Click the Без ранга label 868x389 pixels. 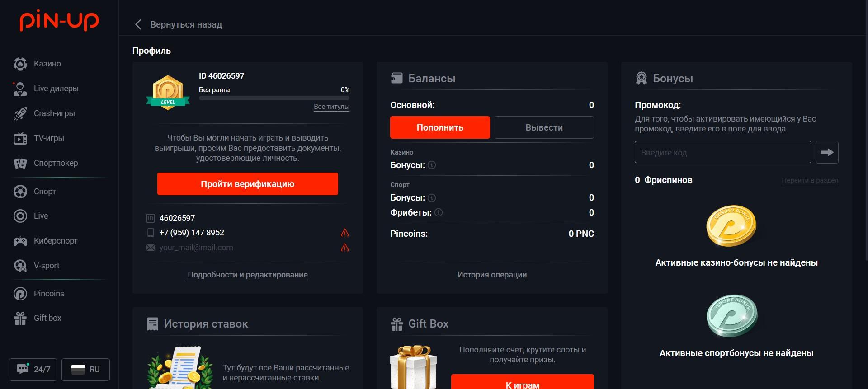pos(214,90)
